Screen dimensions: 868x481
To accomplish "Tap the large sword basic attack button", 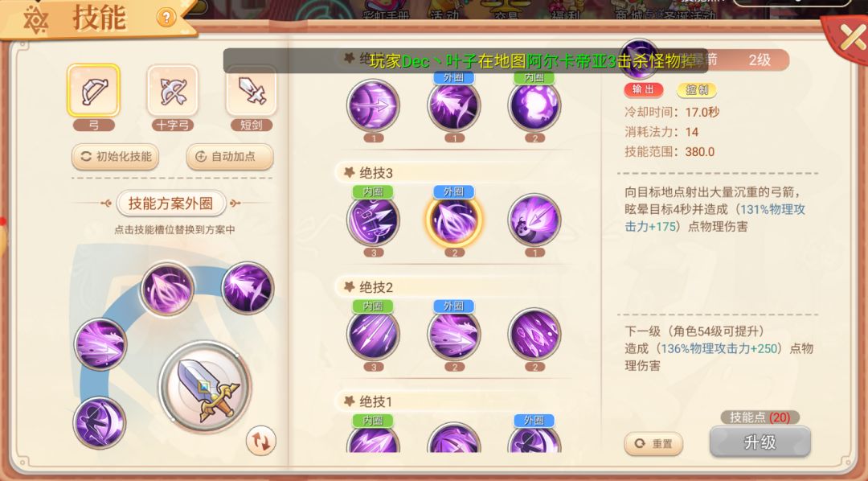I will click(x=205, y=386).
